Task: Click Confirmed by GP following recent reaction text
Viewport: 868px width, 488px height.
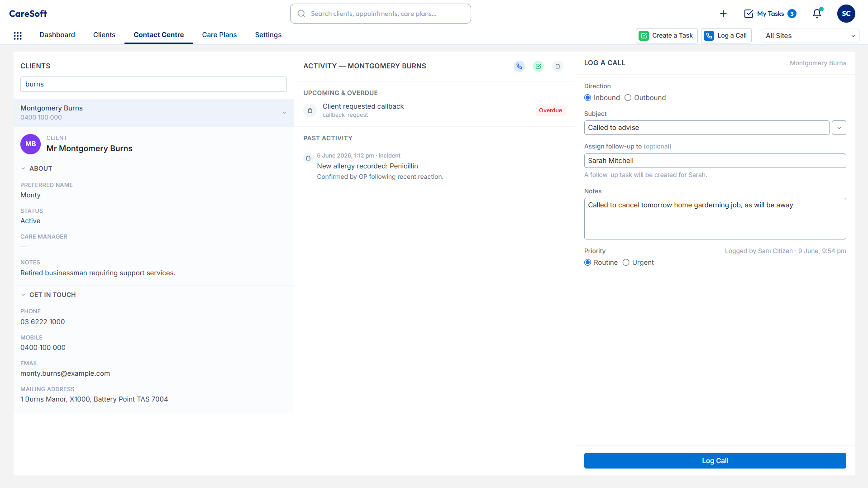Action: pos(380,177)
